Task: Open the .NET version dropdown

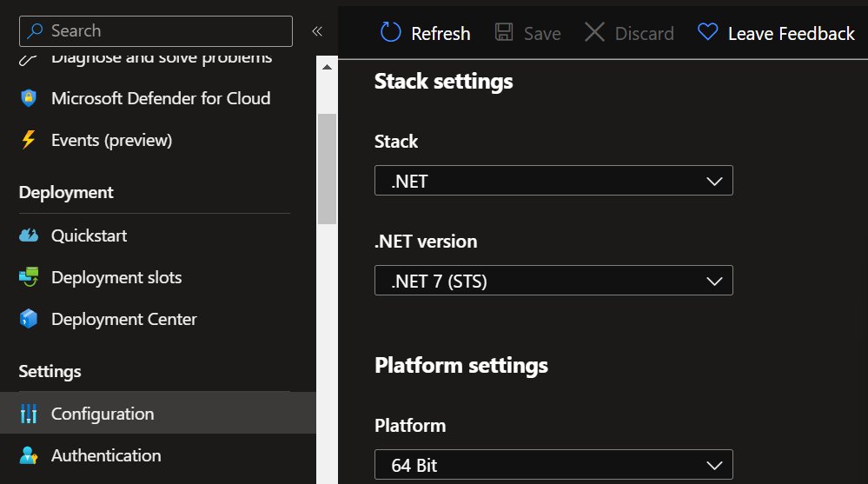Action: tap(553, 280)
